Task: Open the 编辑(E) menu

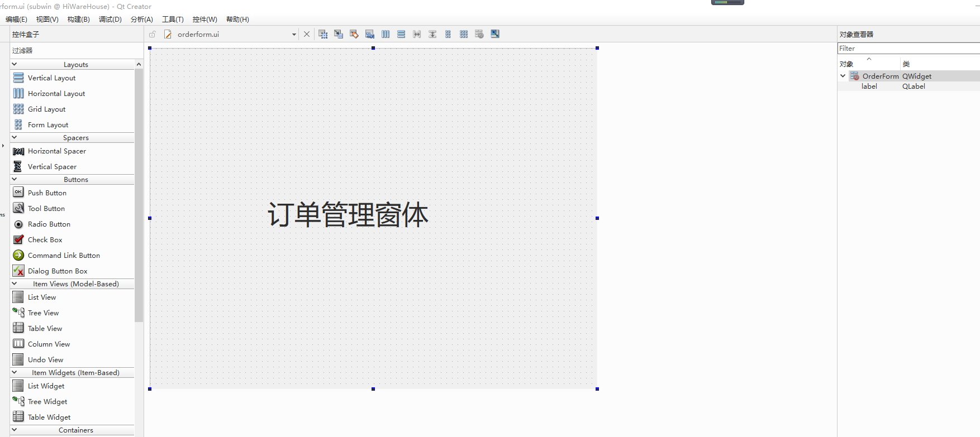Action: [x=16, y=19]
